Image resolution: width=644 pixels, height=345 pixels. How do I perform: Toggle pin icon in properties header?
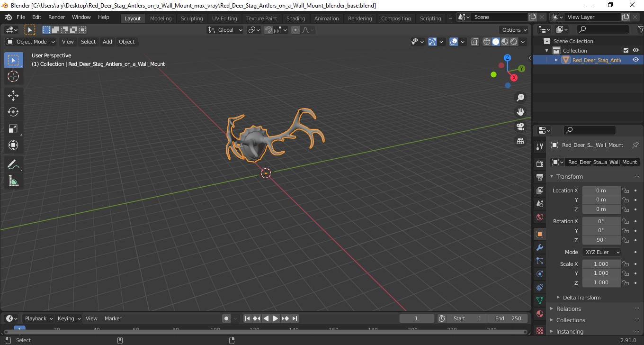pyautogui.click(x=635, y=145)
